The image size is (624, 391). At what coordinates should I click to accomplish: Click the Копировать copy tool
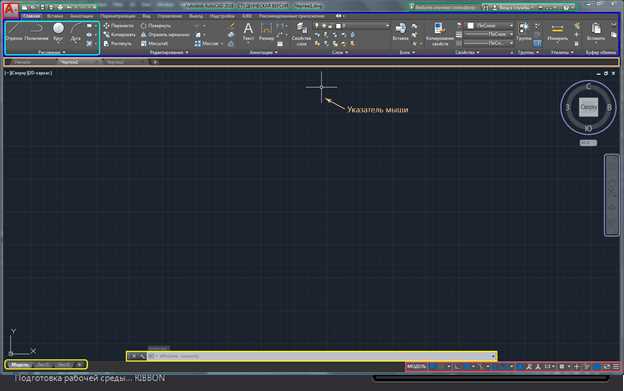(x=120, y=35)
